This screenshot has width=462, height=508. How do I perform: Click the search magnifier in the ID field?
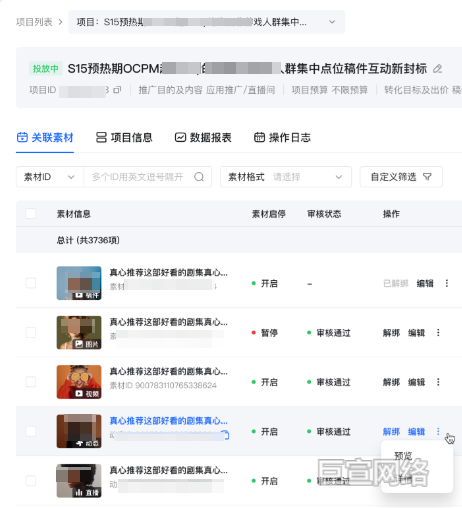(x=199, y=177)
